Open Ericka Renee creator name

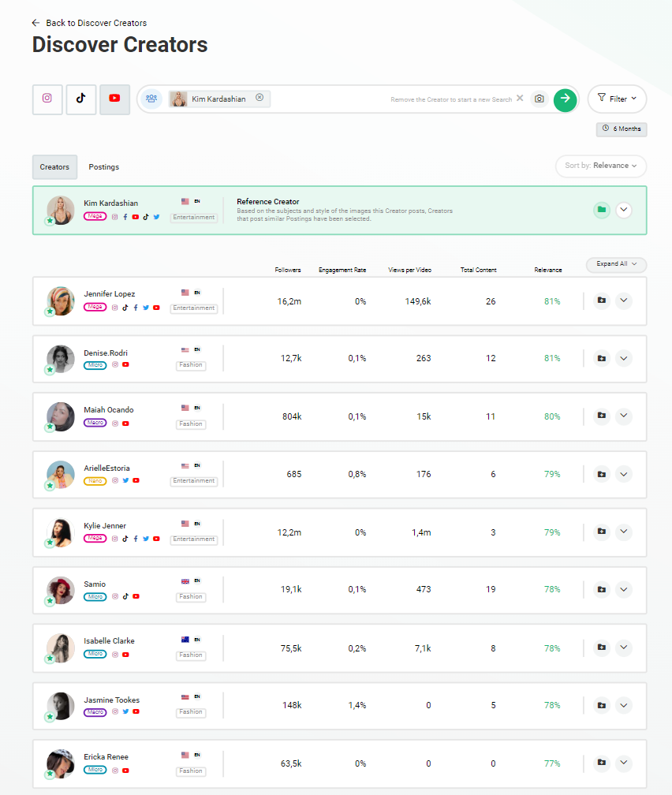coord(106,756)
